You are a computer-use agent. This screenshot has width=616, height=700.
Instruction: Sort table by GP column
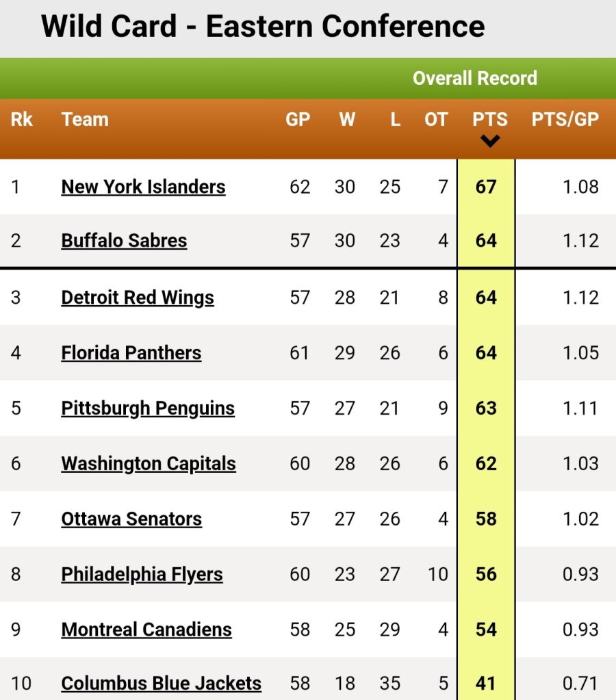pos(298,119)
